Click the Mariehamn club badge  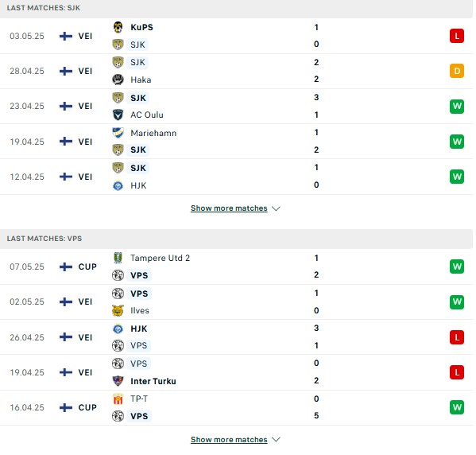[118, 133]
